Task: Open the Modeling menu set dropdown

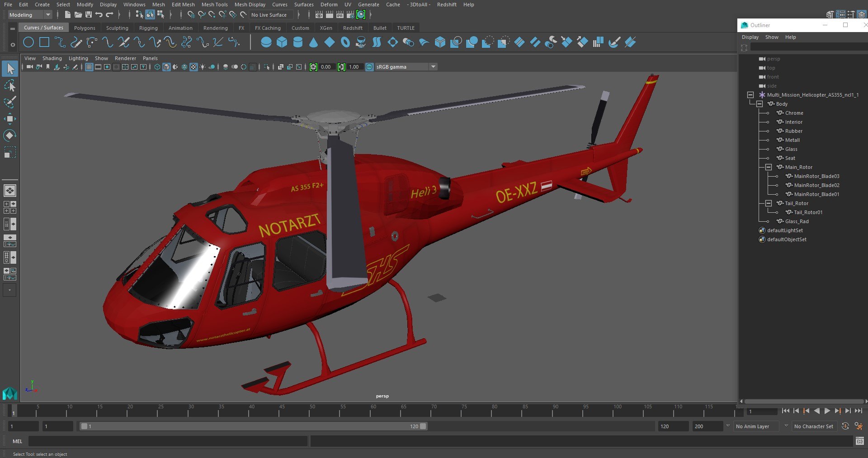Action: (30, 15)
